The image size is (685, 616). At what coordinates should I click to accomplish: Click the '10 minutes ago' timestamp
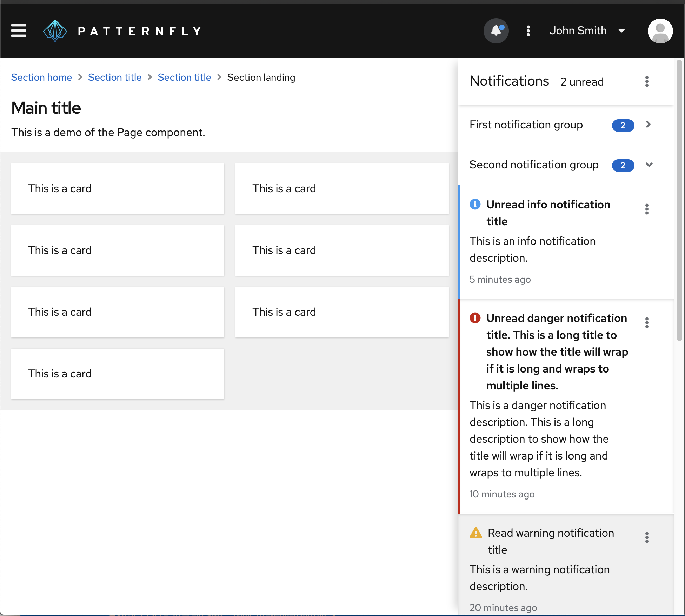[x=502, y=494]
